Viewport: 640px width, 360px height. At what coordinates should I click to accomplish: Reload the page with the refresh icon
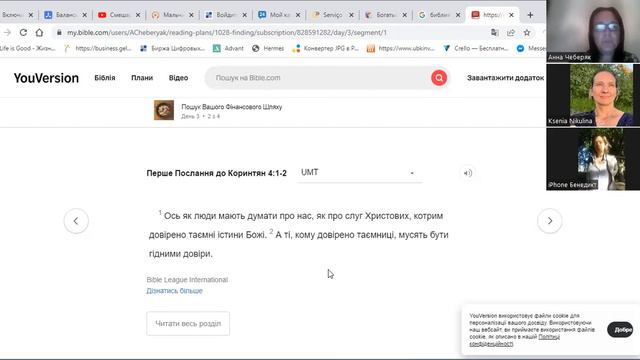click(x=23, y=32)
